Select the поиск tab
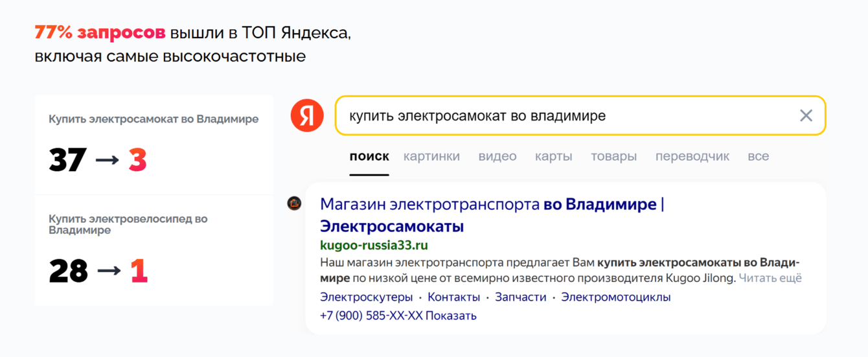This screenshot has height=357, width=868. pos(369,156)
